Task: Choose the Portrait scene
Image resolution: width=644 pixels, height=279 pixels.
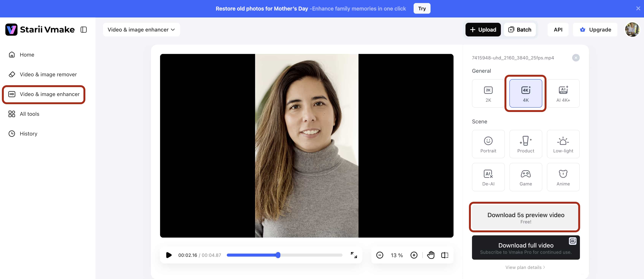Action: [x=488, y=144]
